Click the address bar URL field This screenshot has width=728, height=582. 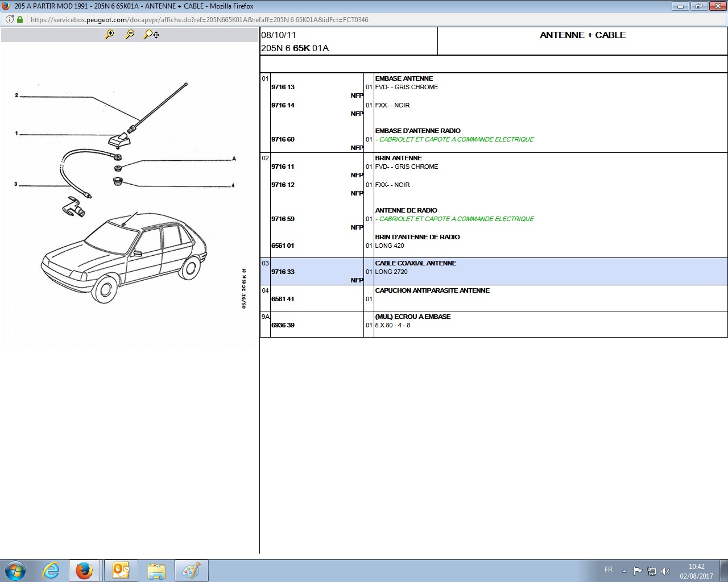pos(199,19)
